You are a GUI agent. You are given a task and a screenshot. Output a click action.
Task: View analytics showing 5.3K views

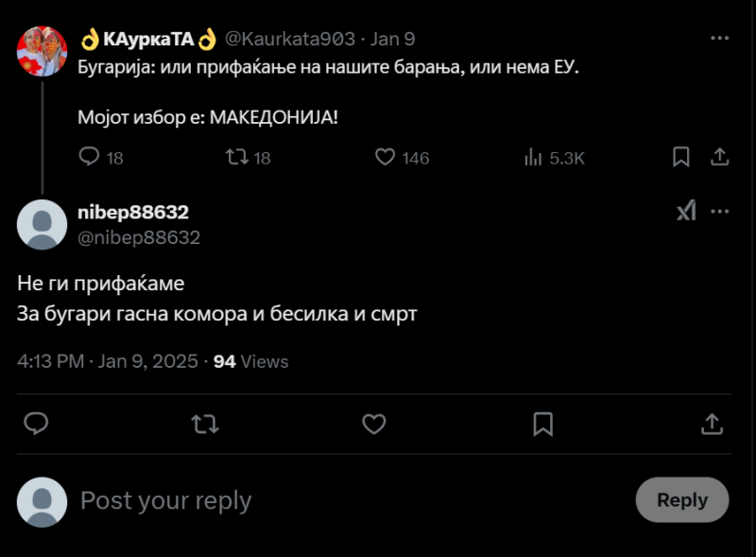click(x=533, y=157)
